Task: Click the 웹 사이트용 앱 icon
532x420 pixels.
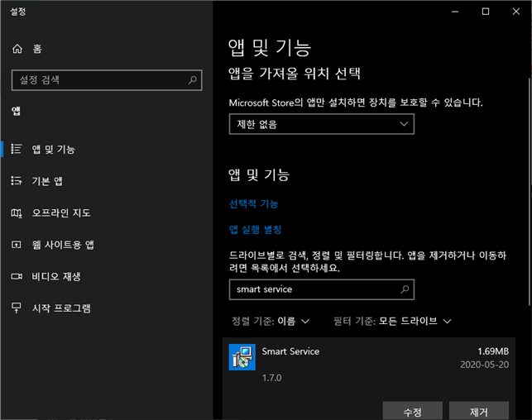Action: point(17,245)
